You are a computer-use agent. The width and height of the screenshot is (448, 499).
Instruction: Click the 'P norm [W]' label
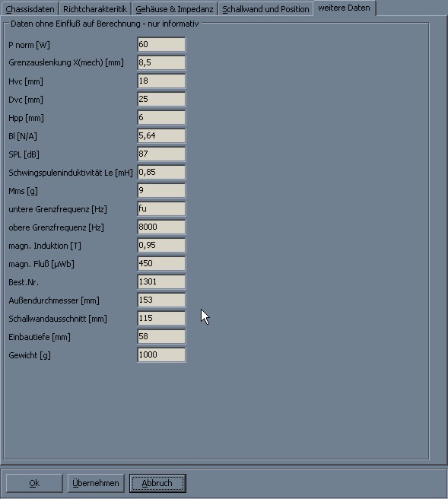pyautogui.click(x=29, y=45)
